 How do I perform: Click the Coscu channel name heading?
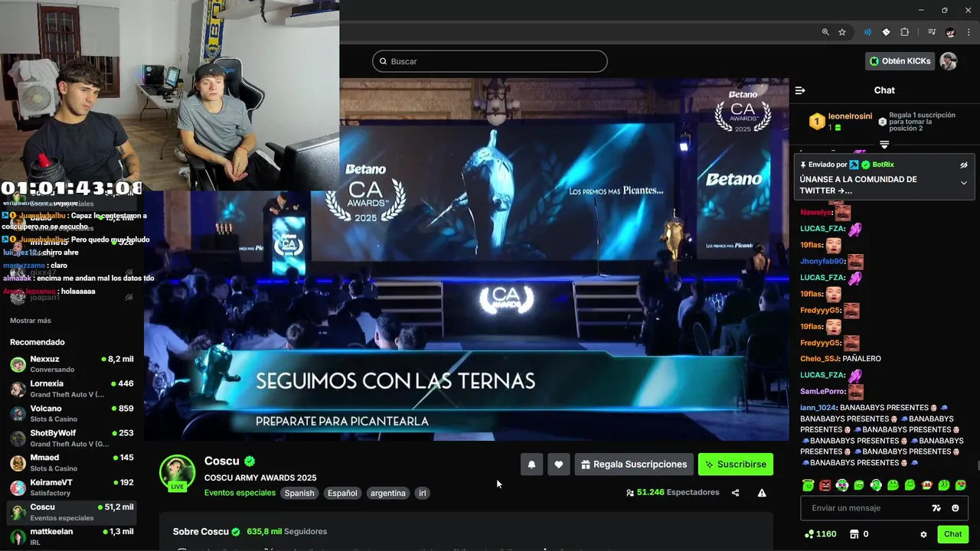tap(222, 461)
